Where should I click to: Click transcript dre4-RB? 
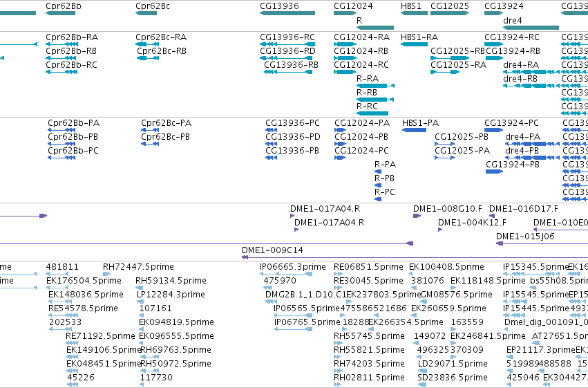[520, 79]
